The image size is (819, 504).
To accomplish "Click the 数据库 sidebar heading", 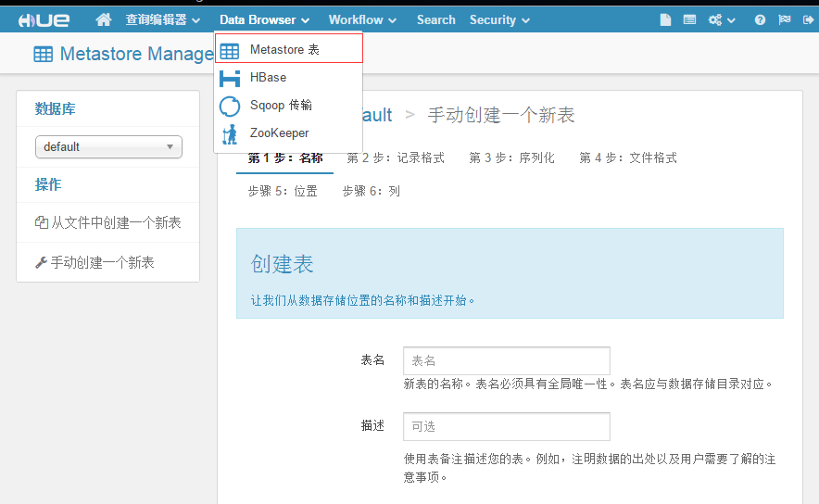I will (x=55, y=108).
